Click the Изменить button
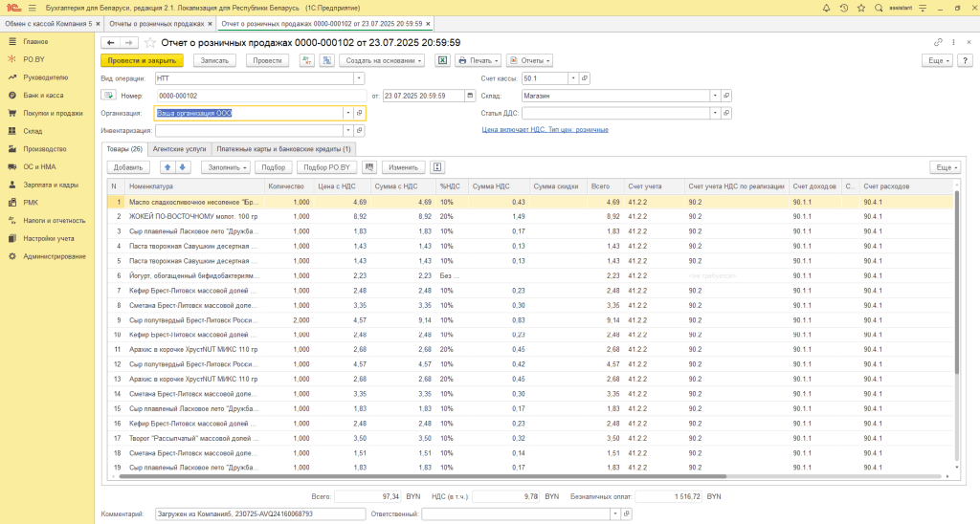Viewport: 980px width, 524px height. 403,167
